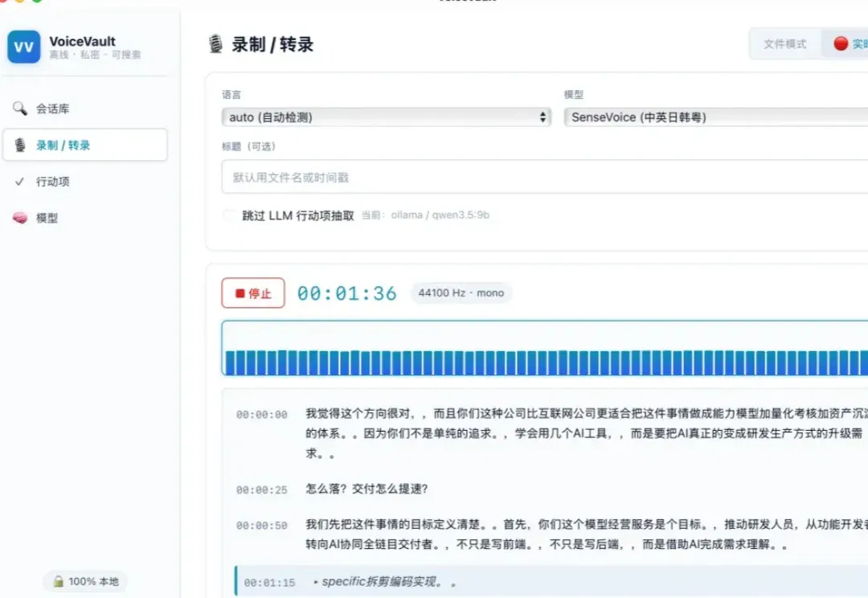Click the 00:00:25 transcript timestamp
The image size is (868, 598).
(x=262, y=490)
